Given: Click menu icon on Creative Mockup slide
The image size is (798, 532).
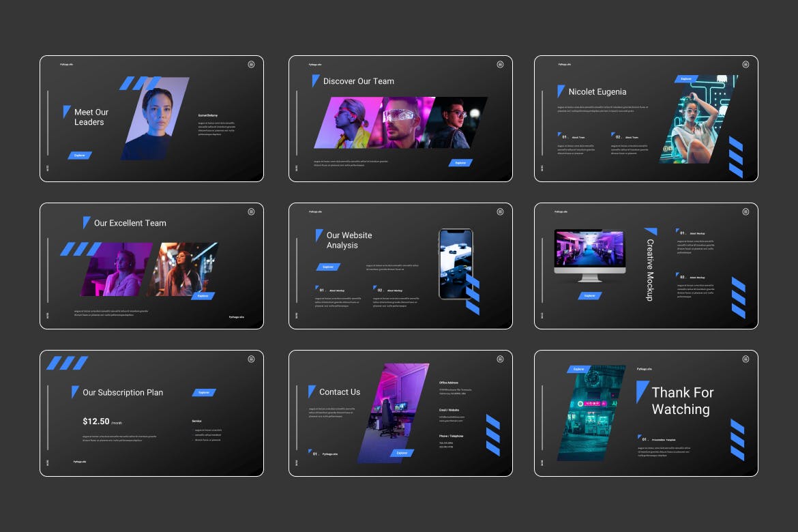Looking at the screenshot, I should (x=745, y=211).
